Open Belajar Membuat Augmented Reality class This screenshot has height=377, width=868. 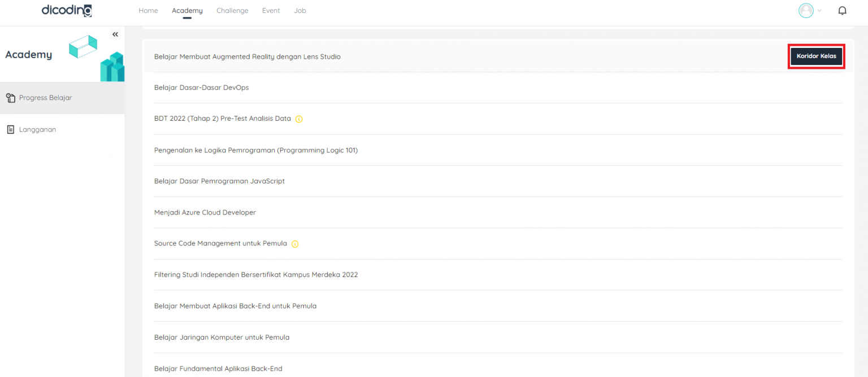pos(247,56)
